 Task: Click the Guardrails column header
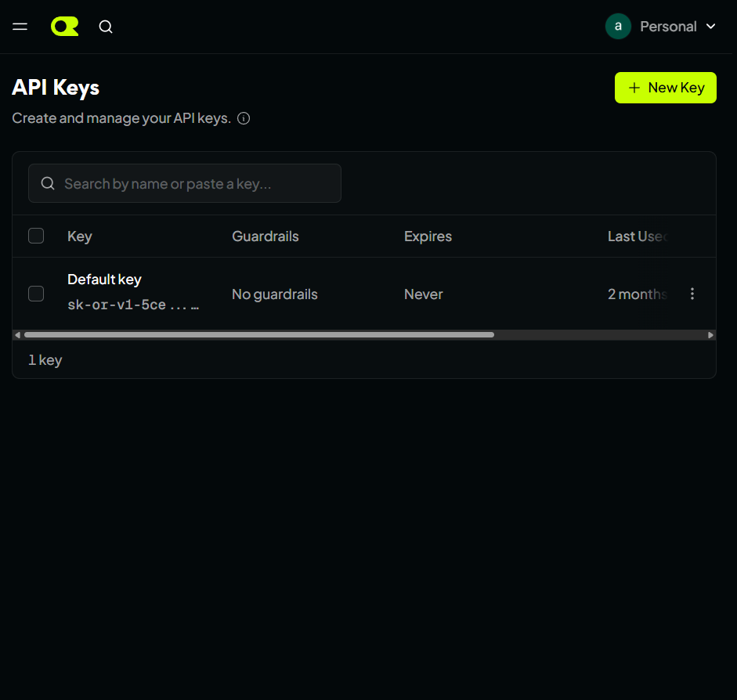pos(266,236)
